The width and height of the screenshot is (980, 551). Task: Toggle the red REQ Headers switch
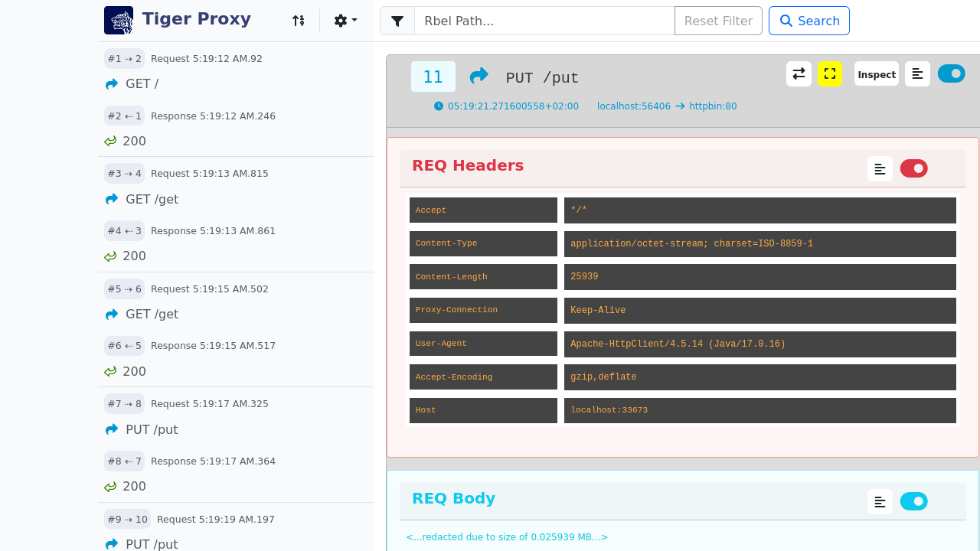[x=913, y=168]
